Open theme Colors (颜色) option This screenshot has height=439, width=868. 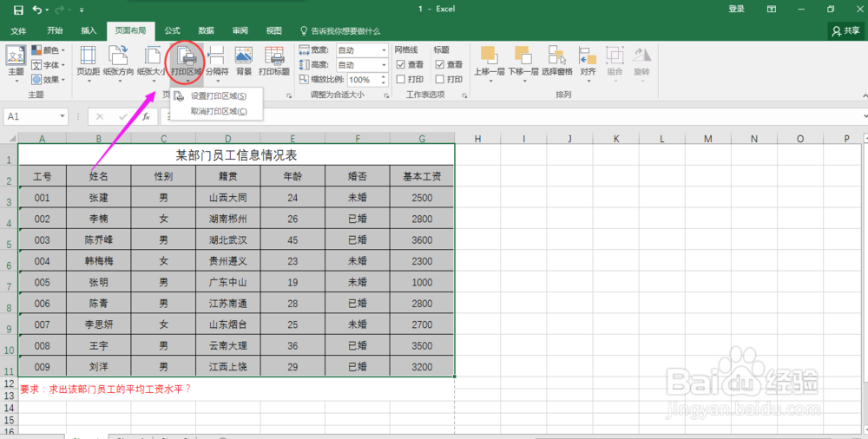49,50
